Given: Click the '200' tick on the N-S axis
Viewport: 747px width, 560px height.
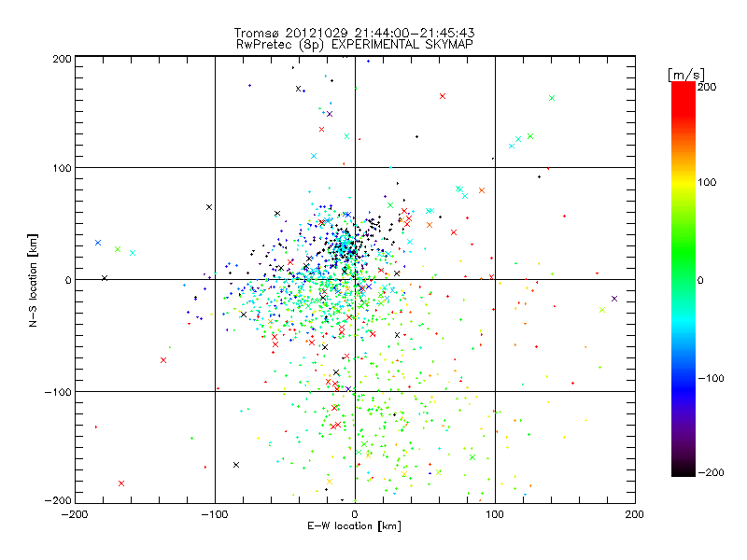Looking at the screenshot, I should [x=63, y=59].
